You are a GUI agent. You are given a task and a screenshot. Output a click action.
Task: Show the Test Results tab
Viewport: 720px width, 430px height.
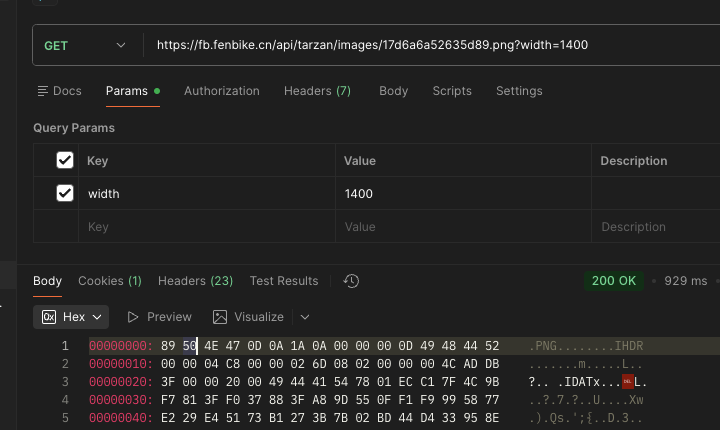[x=284, y=281]
